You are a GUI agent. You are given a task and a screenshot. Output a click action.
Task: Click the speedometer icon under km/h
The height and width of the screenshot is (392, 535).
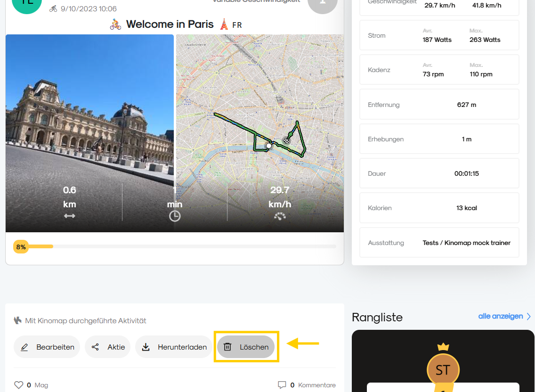pyautogui.click(x=280, y=216)
